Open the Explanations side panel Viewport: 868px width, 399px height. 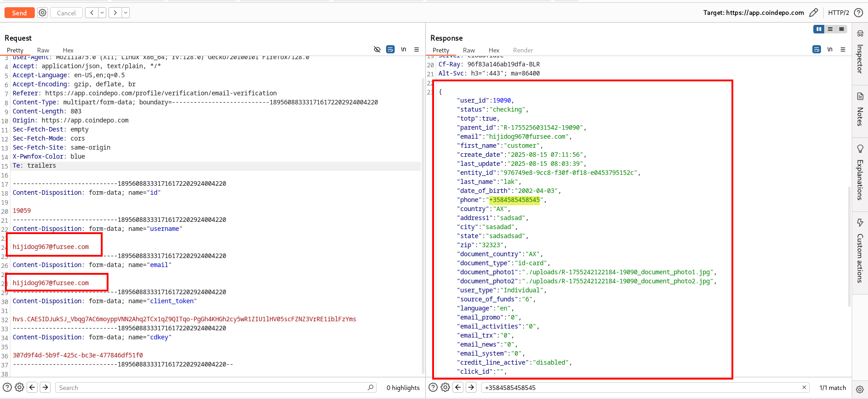click(x=860, y=173)
